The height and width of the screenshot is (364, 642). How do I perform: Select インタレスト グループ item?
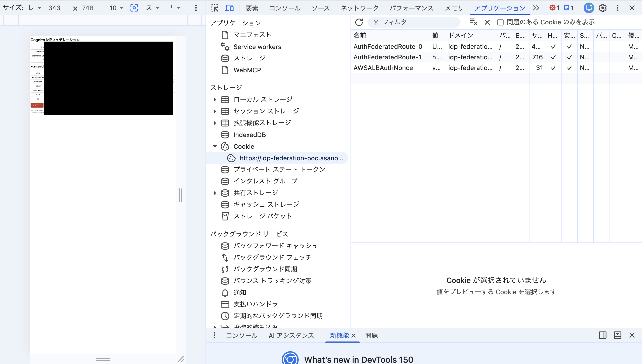click(x=259, y=181)
